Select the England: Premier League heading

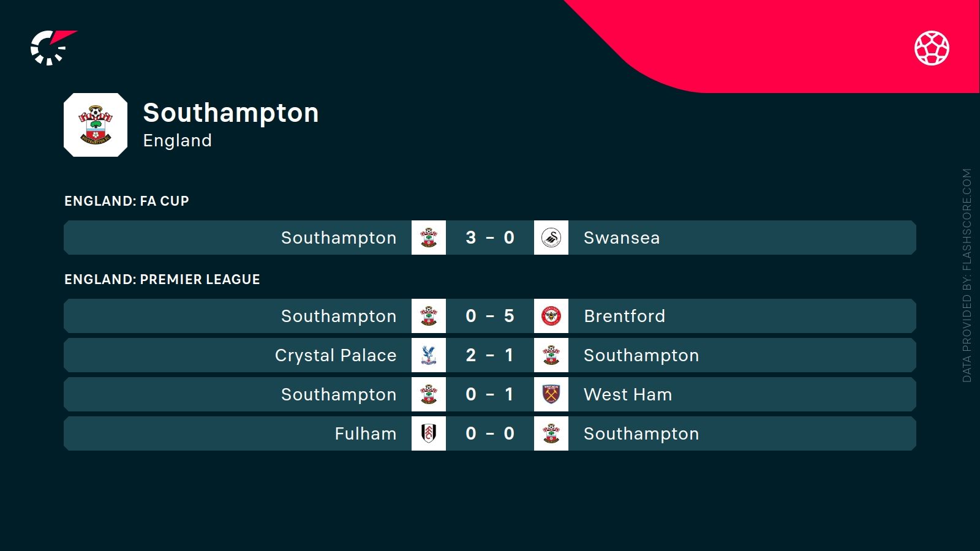tap(162, 279)
